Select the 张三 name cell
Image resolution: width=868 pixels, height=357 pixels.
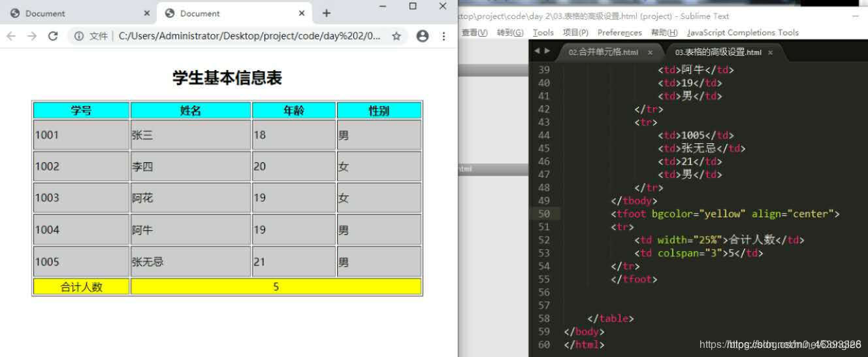191,135
